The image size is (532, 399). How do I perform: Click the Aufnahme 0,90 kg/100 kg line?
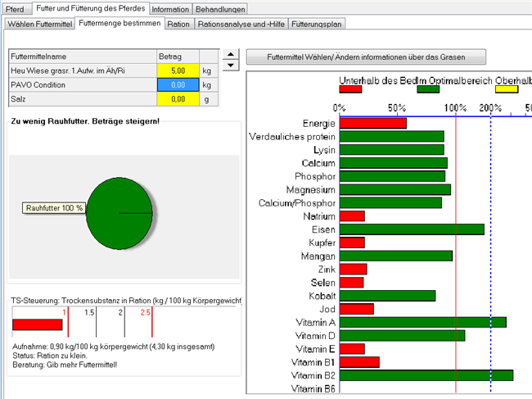[x=113, y=347]
